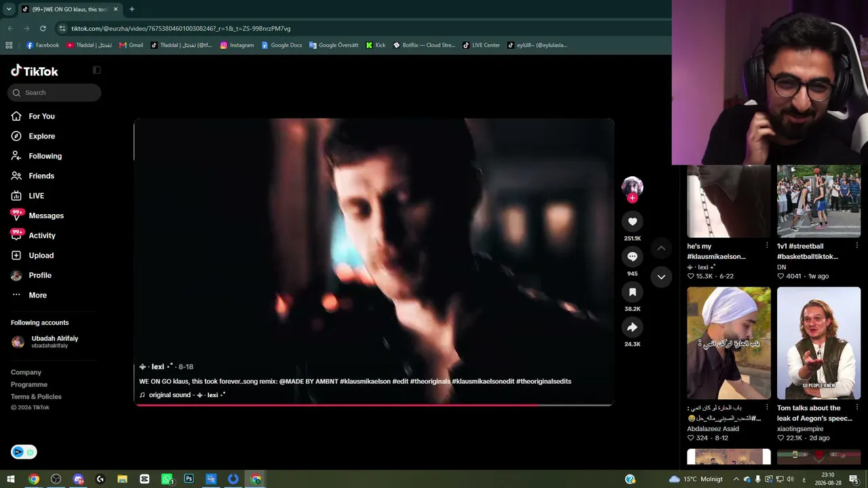This screenshot has width=868, height=488.
Task: Open the Chrome apps grid icon
Action: [9, 45]
